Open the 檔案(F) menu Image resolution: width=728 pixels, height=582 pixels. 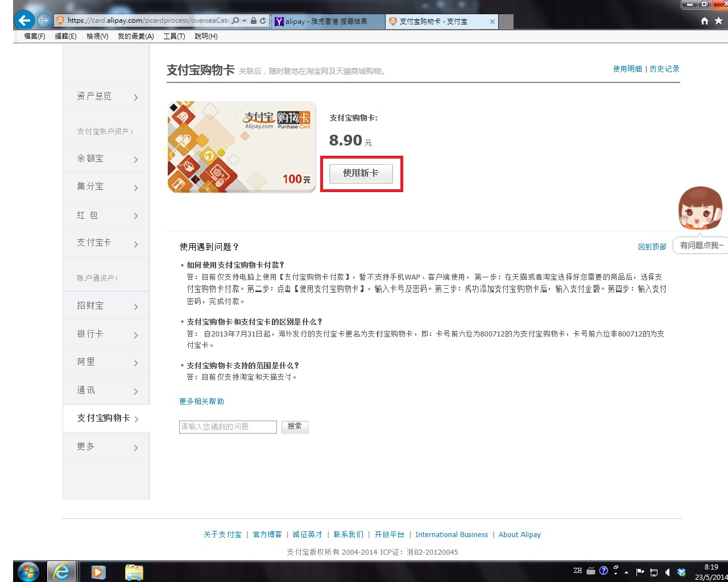click(x=35, y=36)
